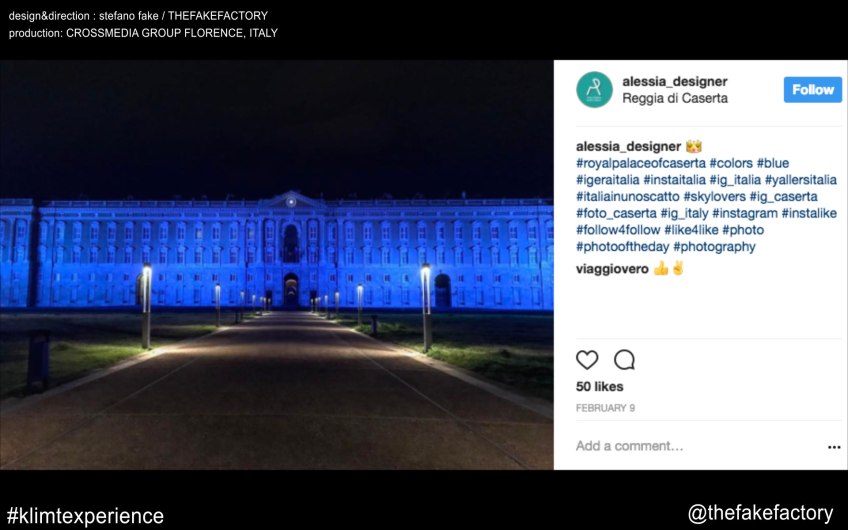Open the #yallersitalia hashtag
This screenshot has width=848, height=530.
click(801, 180)
